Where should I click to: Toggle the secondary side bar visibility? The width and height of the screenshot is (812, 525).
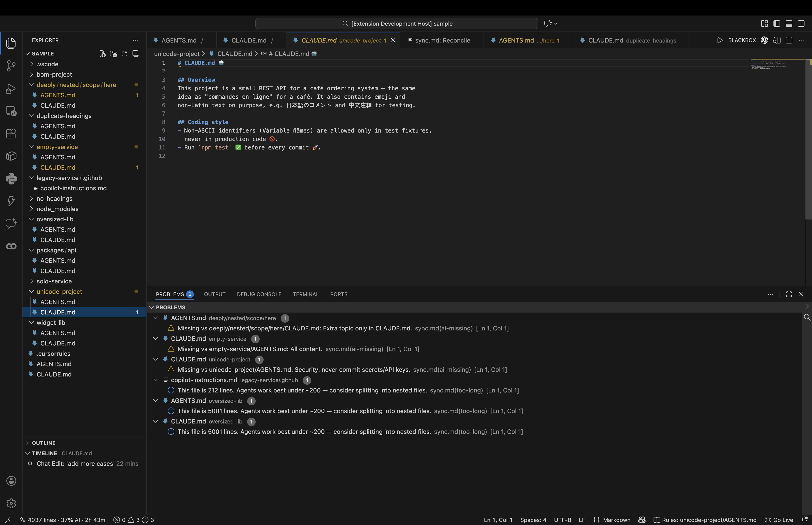pyautogui.click(x=801, y=24)
